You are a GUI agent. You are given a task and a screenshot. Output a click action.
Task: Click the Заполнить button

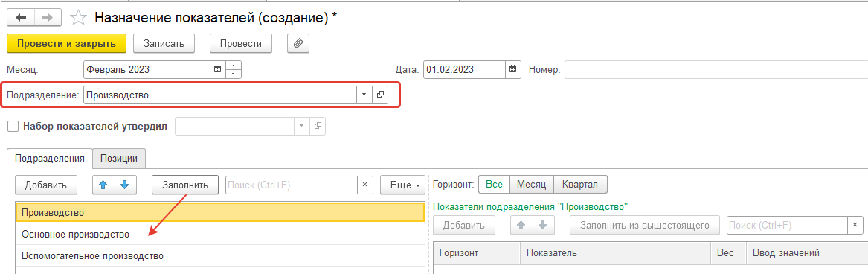tap(184, 185)
